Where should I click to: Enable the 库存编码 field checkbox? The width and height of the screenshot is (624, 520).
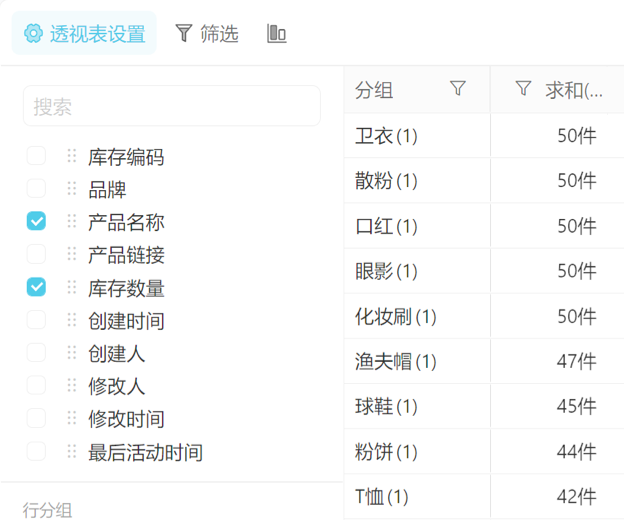(x=36, y=156)
